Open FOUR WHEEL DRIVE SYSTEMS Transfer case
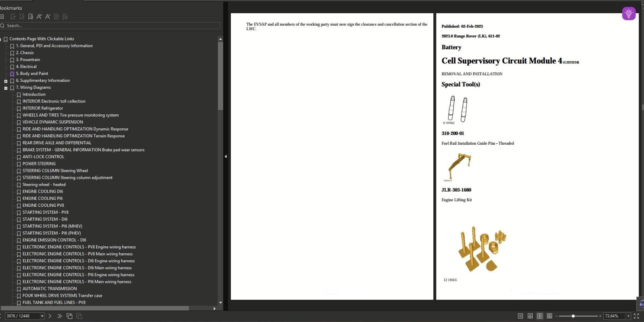The height and width of the screenshot is (322, 644). [62, 296]
